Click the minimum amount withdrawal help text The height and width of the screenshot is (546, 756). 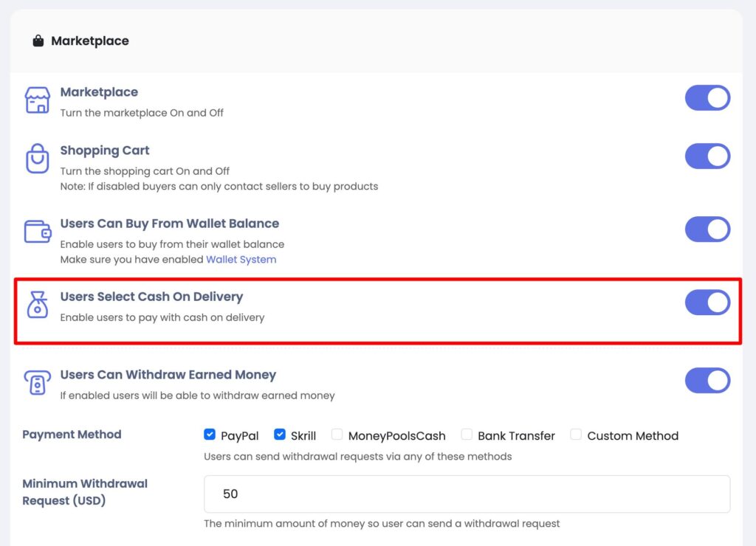(382, 524)
